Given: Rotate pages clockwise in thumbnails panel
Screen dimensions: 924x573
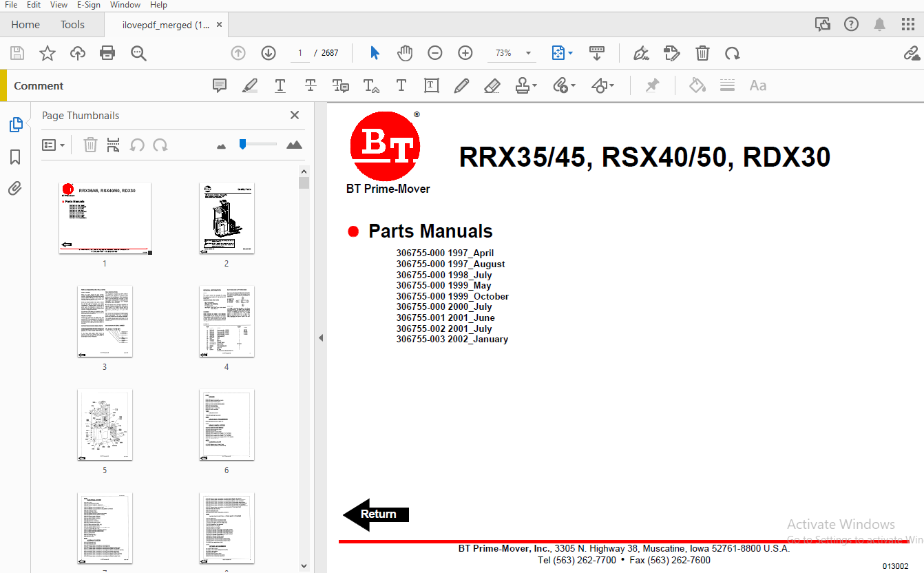Looking at the screenshot, I should pos(160,145).
